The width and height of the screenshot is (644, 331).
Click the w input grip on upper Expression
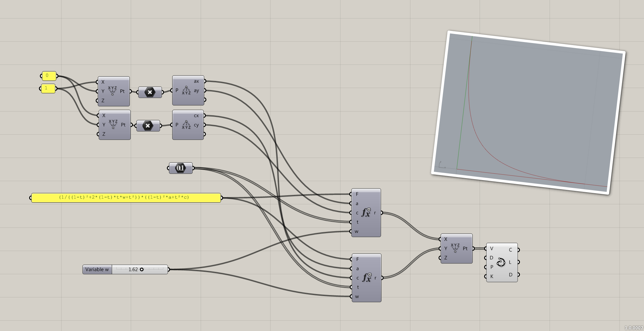(x=351, y=232)
